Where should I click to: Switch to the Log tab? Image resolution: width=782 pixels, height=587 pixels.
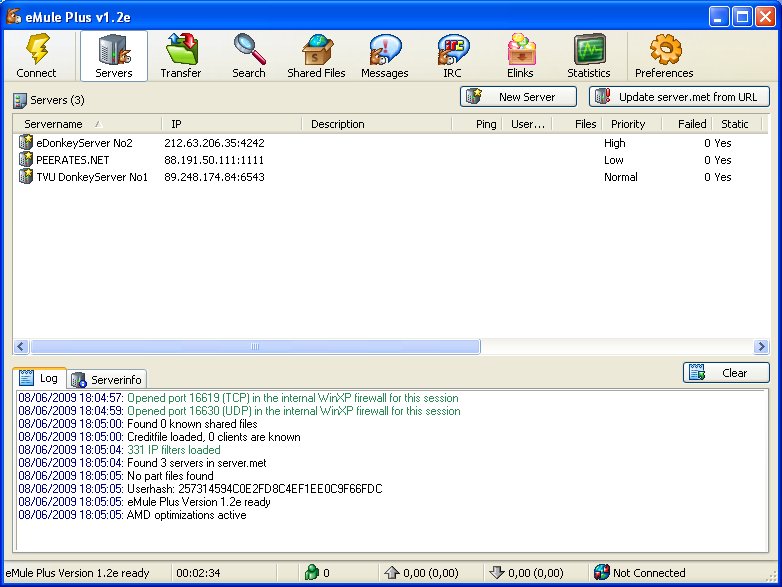pyautogui.click(x=39, y=378)
